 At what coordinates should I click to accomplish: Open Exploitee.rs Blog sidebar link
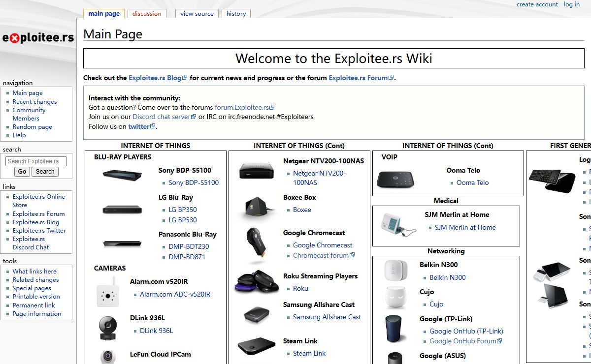36,222
